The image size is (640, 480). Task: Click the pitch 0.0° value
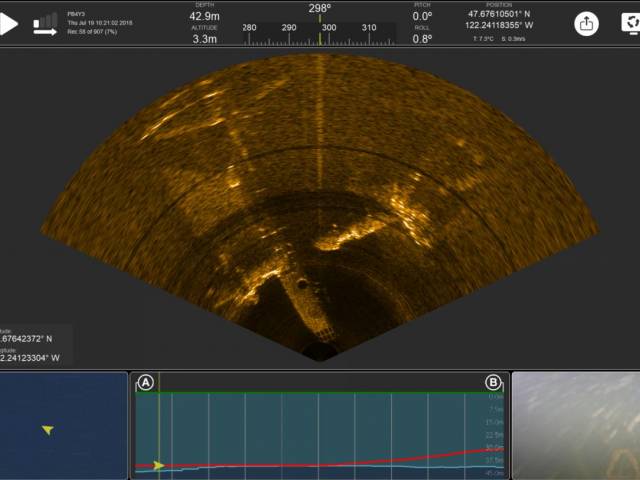[x=423, y=16]
